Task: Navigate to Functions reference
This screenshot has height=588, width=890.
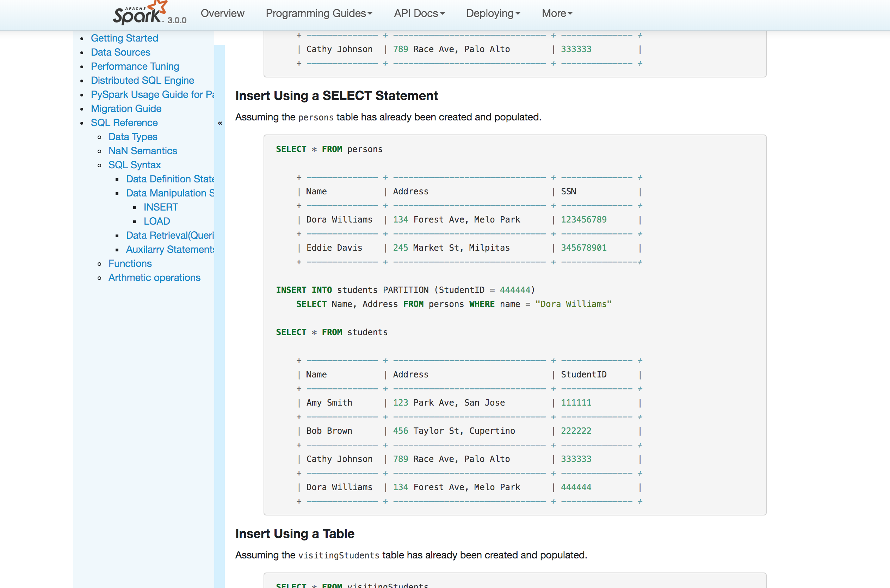Action: click(130, 264)
